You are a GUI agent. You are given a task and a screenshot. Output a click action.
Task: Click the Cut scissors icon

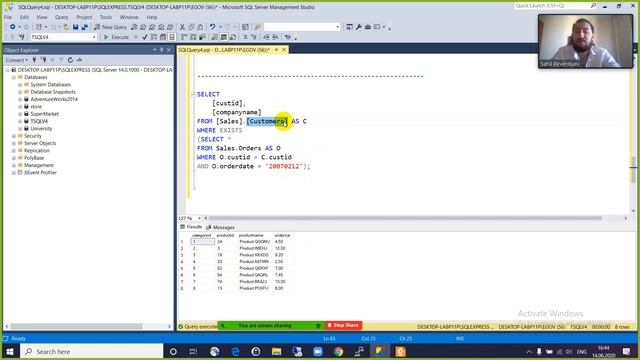182,27
